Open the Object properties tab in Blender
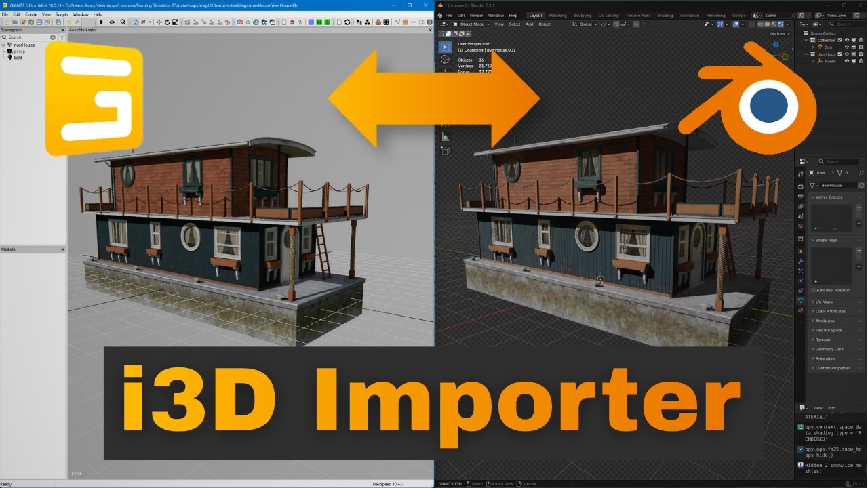This screenshot has height=488, width=868. 800,251
